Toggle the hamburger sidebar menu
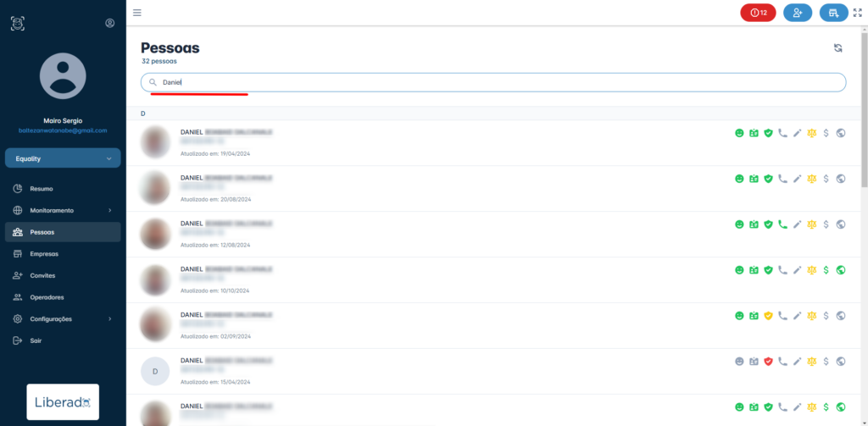The height and width of the screenshot is (426, 868). pos(136,13)
